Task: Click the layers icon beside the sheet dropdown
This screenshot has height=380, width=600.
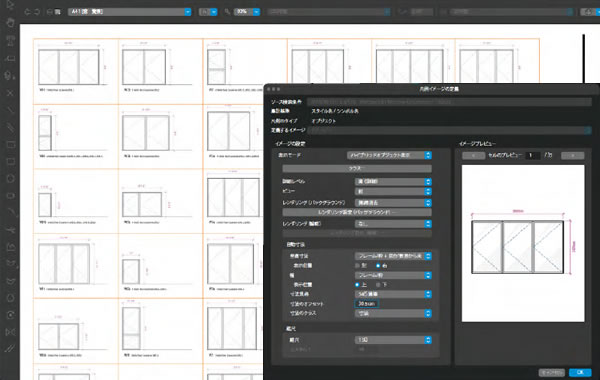Action: 57,12
